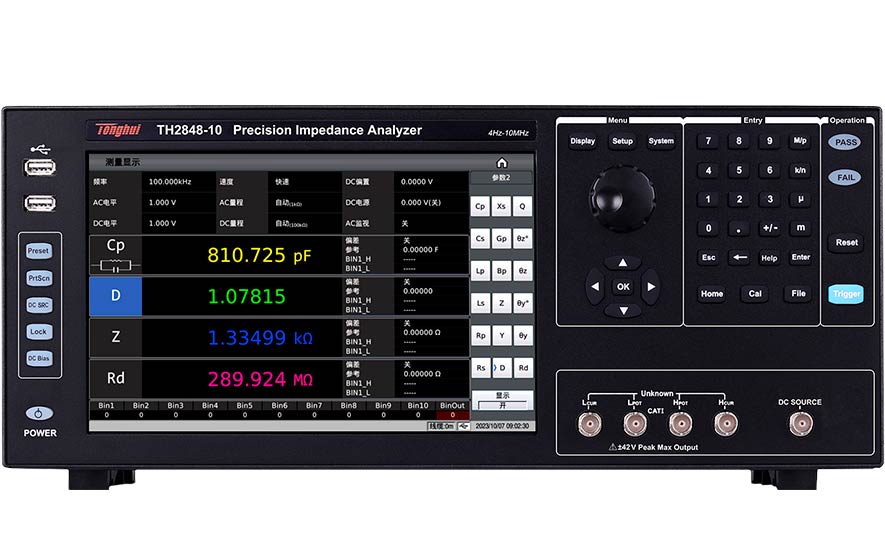Touch the PASS indicator lamp
This screenshot has height=548, width=885.
[x=845, y=142]
